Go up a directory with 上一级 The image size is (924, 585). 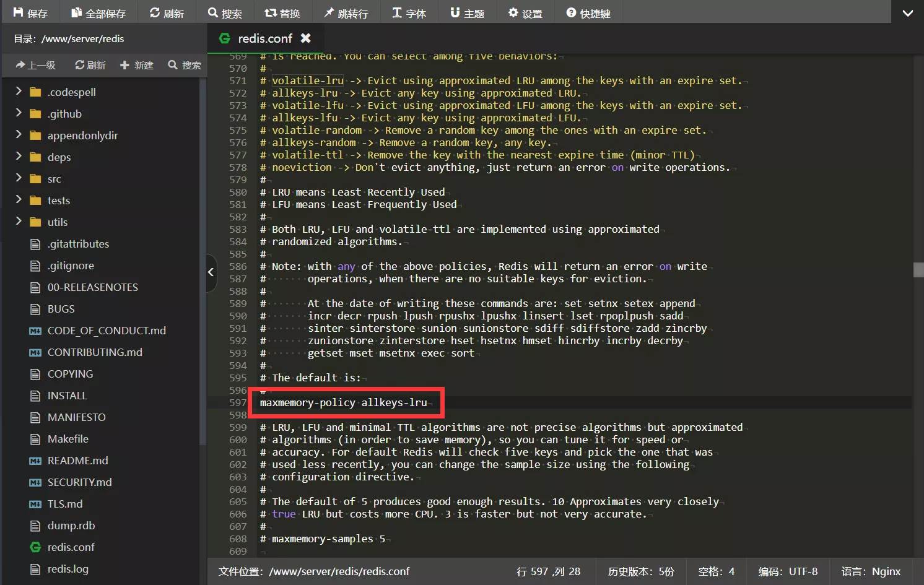35,65
